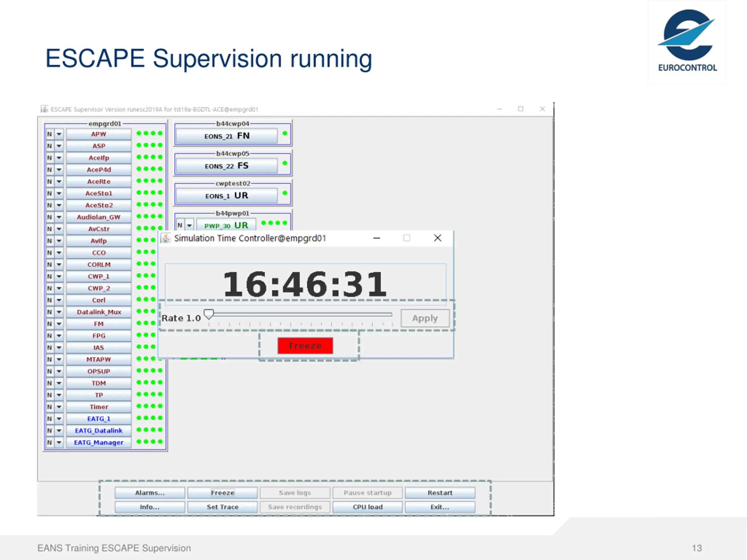Adjust the Rate slider thumb

click(x=209, y=314)
